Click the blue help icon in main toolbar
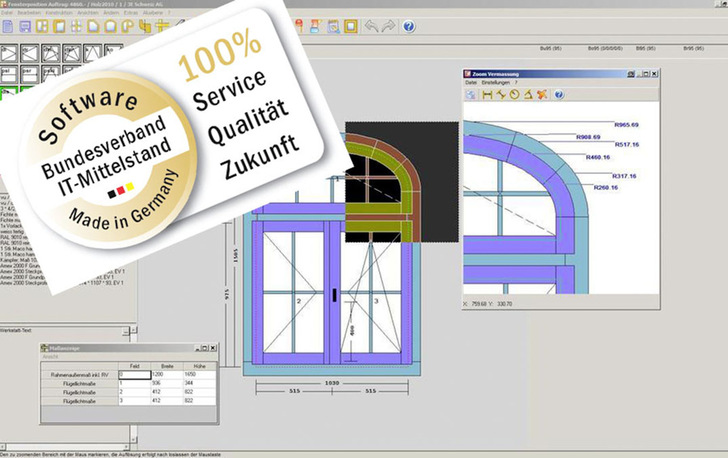728x458 pixels. [x=408, y=26]
